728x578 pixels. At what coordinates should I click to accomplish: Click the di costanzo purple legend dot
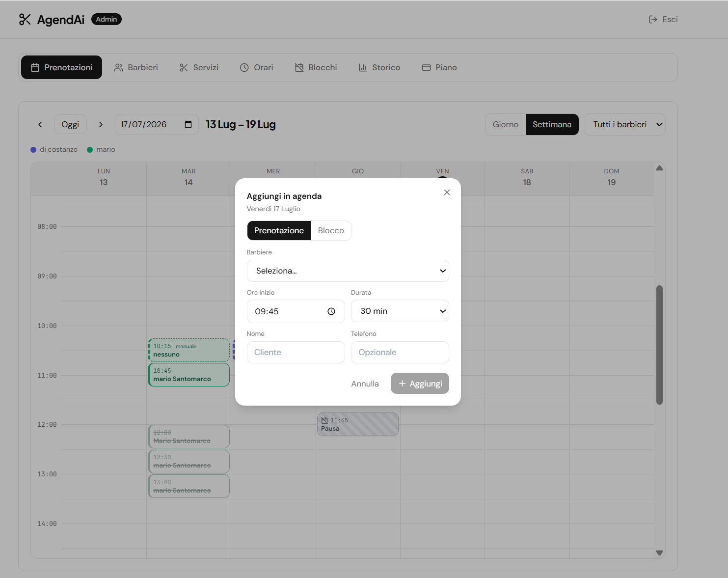click(x=33, y=150)
